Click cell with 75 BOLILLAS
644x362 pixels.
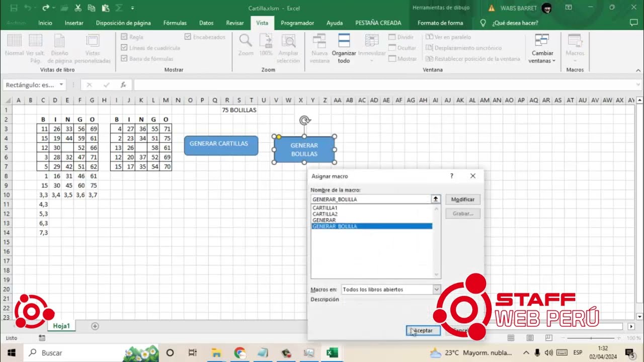click(239, 110)
